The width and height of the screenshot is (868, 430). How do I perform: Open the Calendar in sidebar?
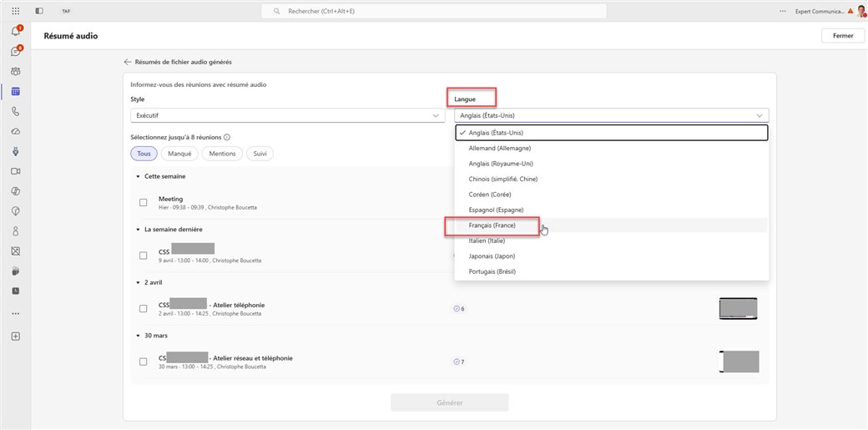(x=15, y=91)
